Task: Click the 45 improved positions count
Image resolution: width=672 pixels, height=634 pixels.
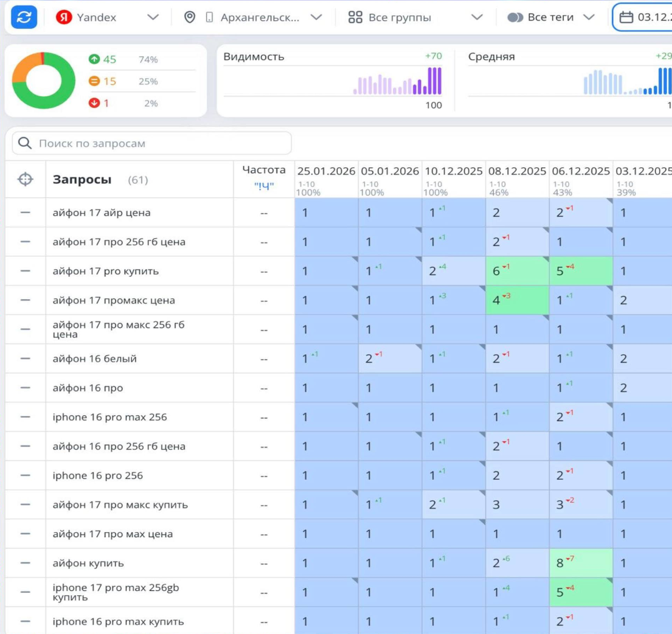Action: coord(110,59)
